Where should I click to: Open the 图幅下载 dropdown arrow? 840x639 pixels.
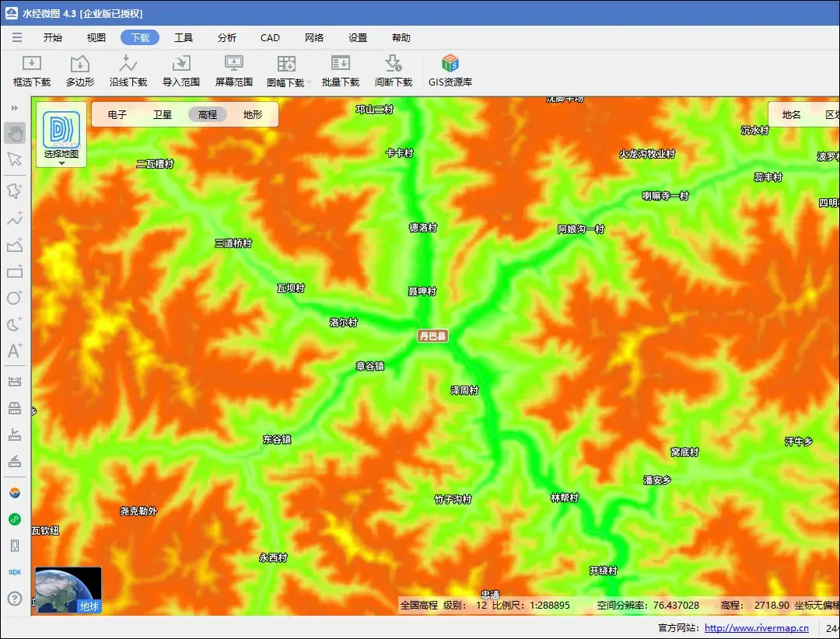310,82
